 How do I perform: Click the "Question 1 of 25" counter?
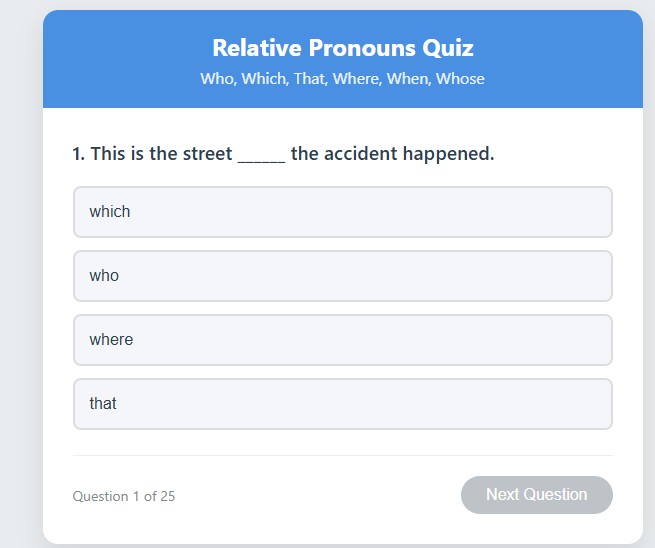[x=124, y=497]
